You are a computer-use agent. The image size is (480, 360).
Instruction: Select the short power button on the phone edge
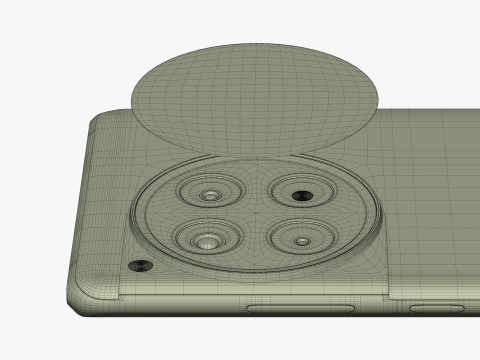pyautogui.click(x=437, y=308)
